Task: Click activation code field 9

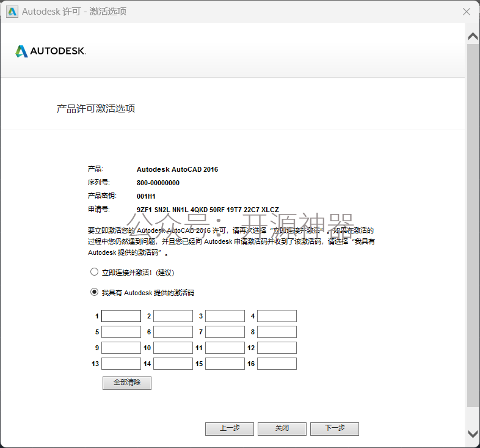Action: (122, 348)
